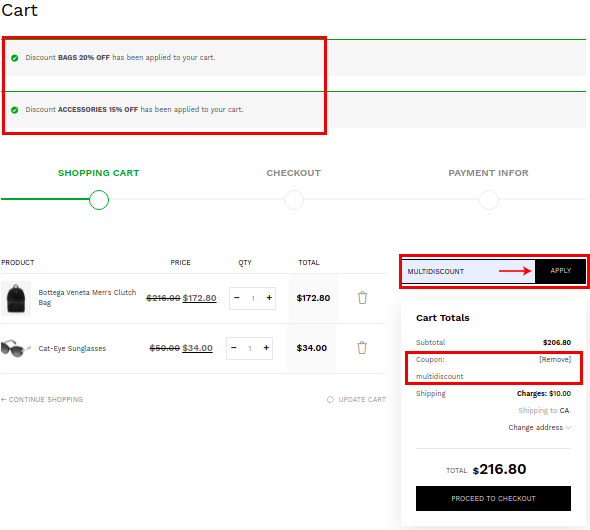Image resolution: width=590 pixels, height=530 pixels.
Task: Click the Cart Totals heading
Action: [442, 318]
